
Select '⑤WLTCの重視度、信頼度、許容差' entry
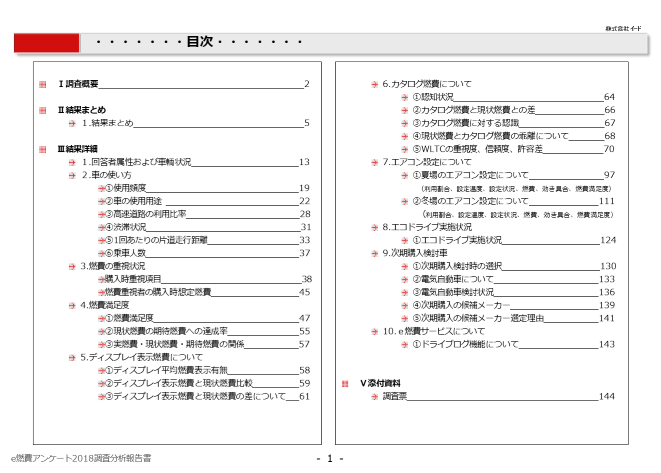pos(478,149)
